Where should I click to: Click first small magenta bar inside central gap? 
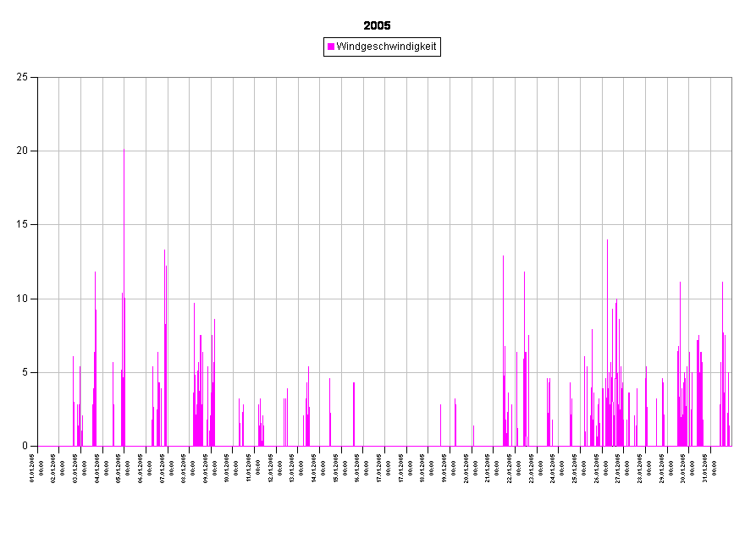pyautogui.click(x=440, y=425)
